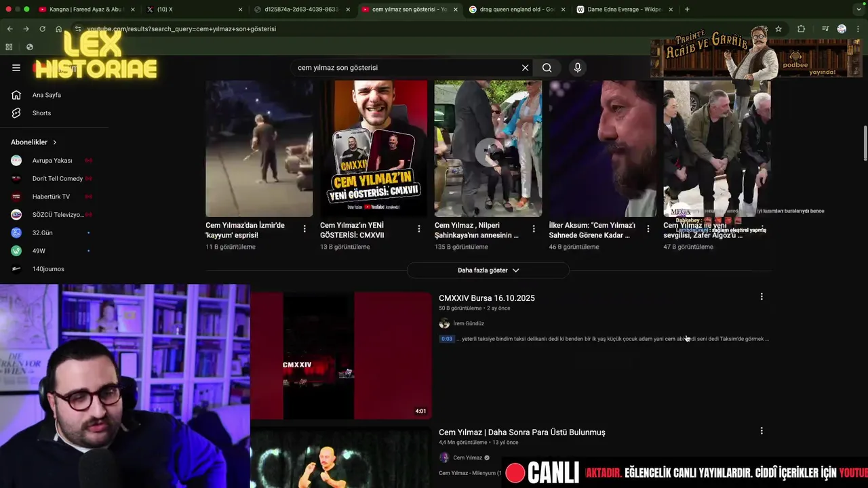Viewport: 868px width, 488px height.
Task: Play the İlker Aksum short thumbnail
Action: [x=603, y=149]
